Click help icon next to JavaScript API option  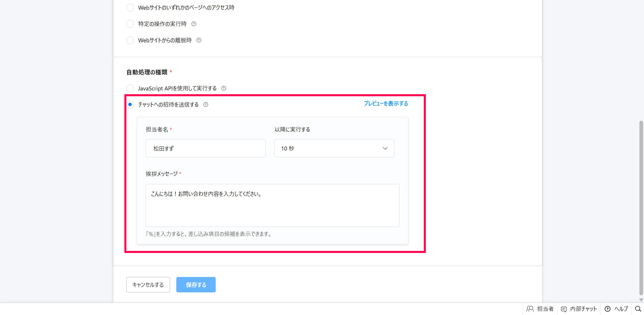[x=224, y=88]
